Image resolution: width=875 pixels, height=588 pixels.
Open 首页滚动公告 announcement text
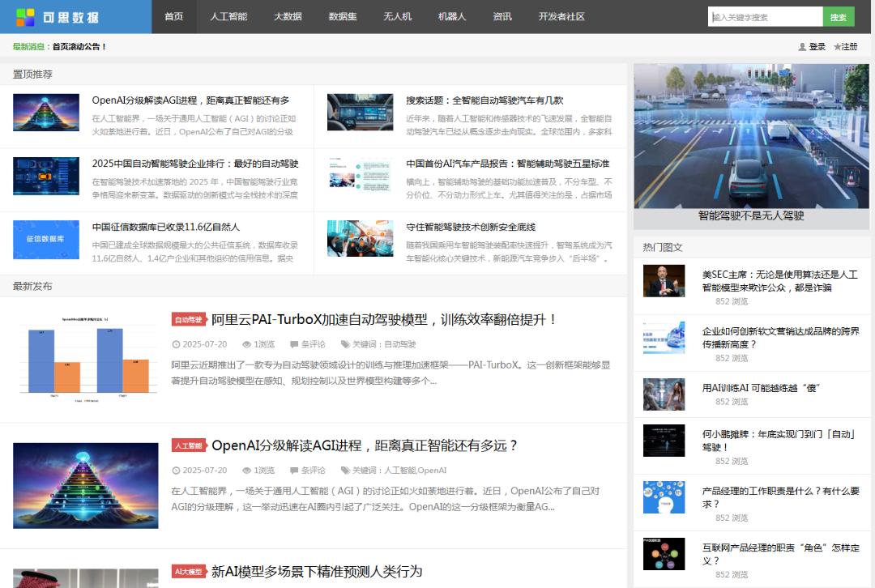click(x=79, y=47)
